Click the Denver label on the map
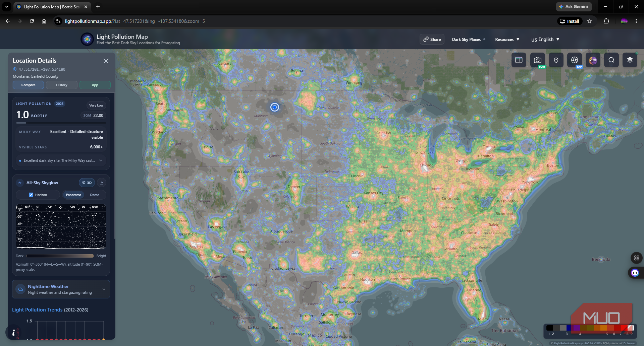The height and width of the screenshot is (346, 644). point(294,187)
